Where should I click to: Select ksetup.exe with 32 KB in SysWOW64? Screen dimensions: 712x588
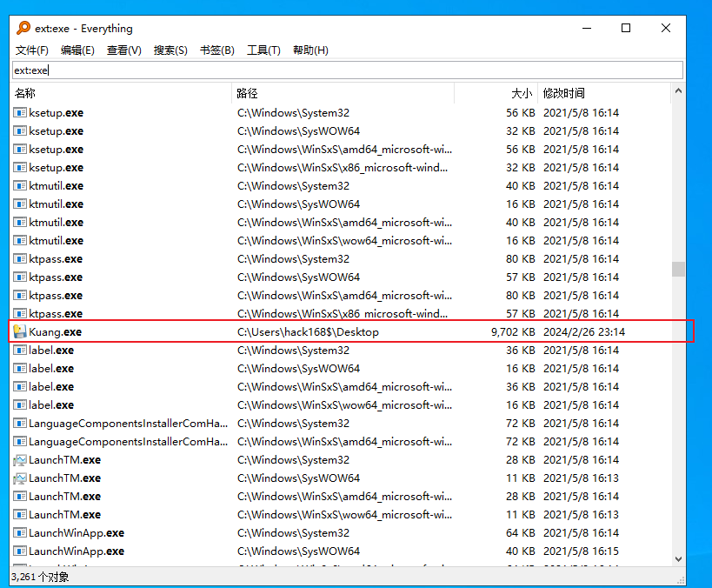pyautogui.click(x=57, y=131)
